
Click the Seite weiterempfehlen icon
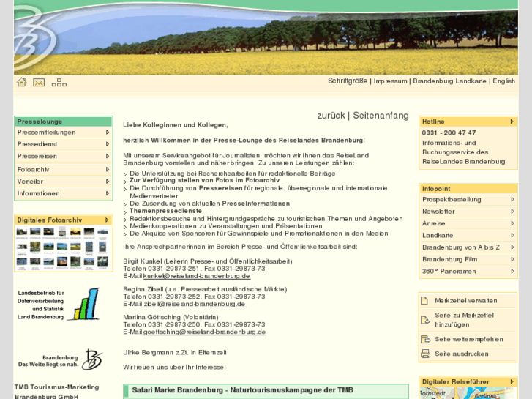[x=425, y=339]
